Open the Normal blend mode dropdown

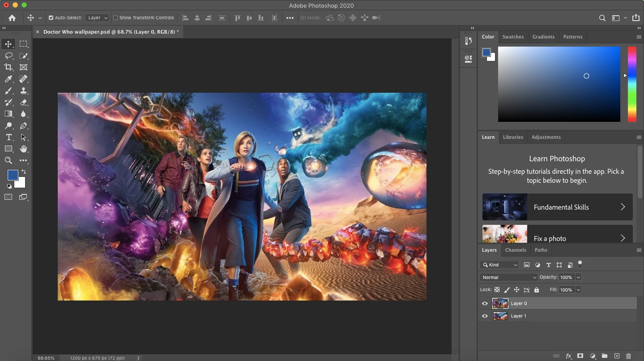click(509, 277)
